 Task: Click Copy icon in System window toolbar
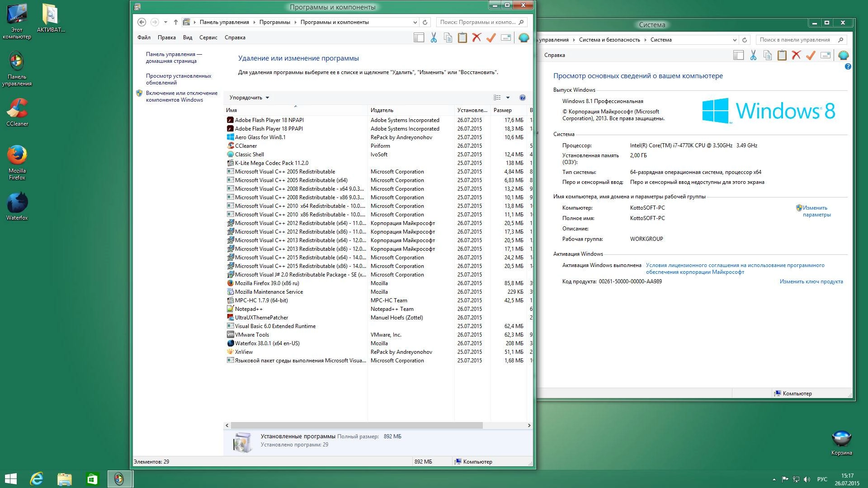(x=768, y=56)
